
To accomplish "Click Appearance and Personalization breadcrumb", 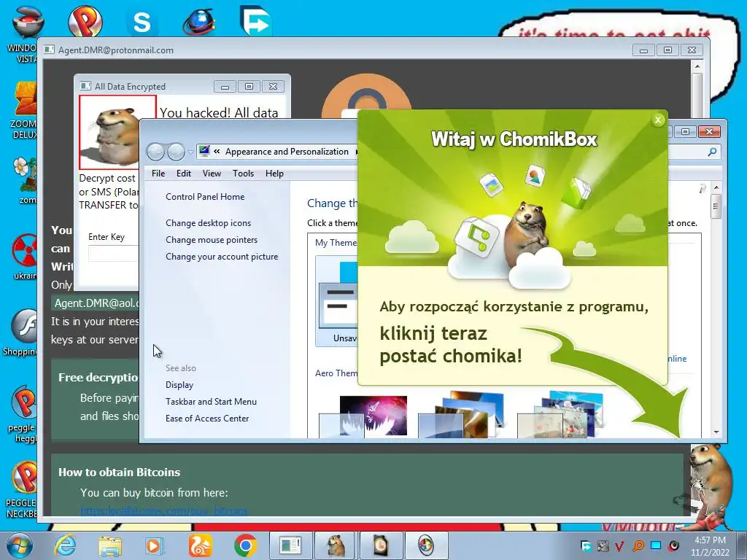I will tap(287, 152).
